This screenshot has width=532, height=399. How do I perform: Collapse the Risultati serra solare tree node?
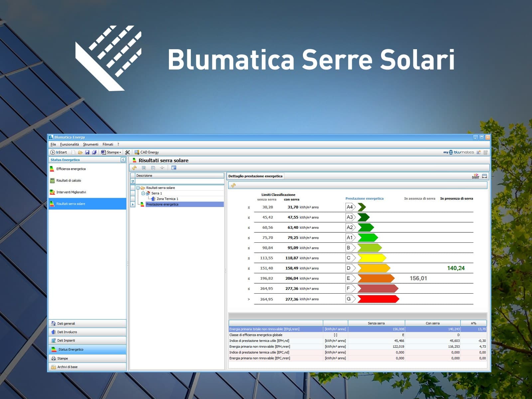(x=138, y=188)
